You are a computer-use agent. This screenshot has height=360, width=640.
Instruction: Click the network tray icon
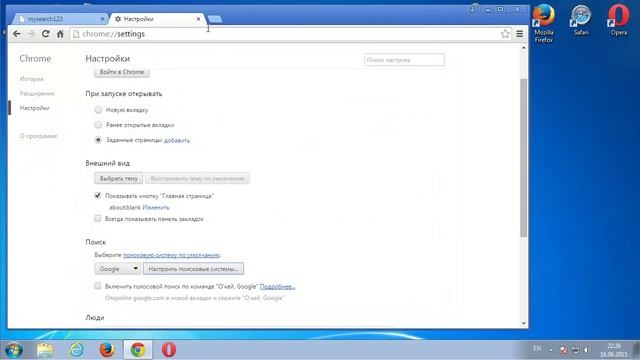[576, 350]
